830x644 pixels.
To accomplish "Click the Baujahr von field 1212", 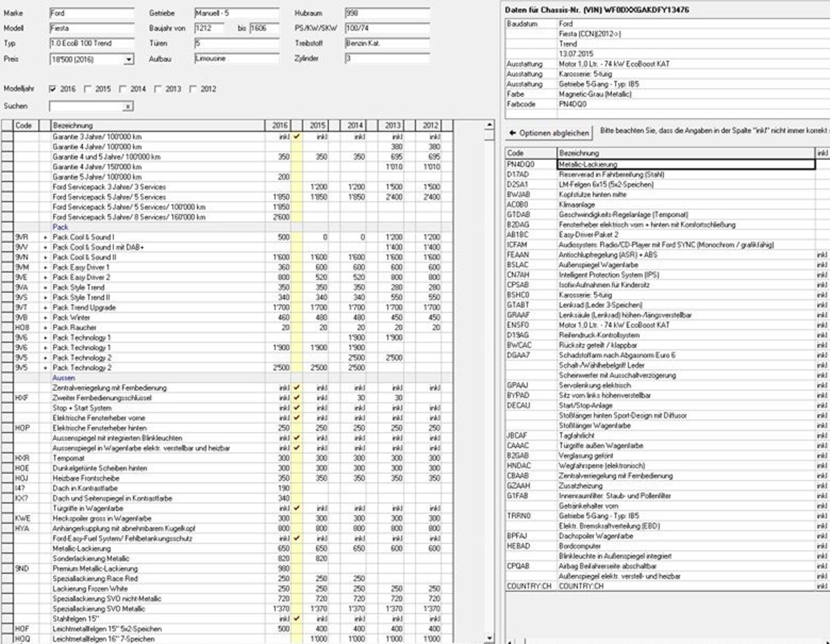I will (210, 28).
